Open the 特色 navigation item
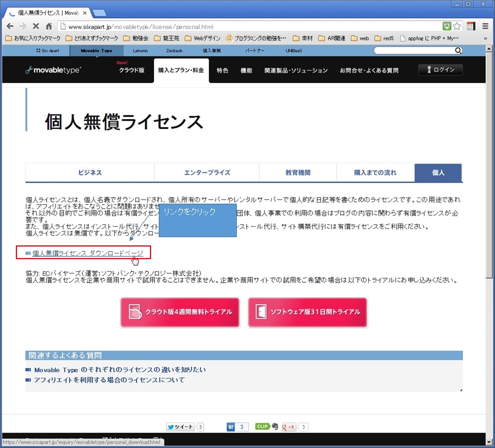Viewport: 495px width, 448px height. [x=223, y=70]
